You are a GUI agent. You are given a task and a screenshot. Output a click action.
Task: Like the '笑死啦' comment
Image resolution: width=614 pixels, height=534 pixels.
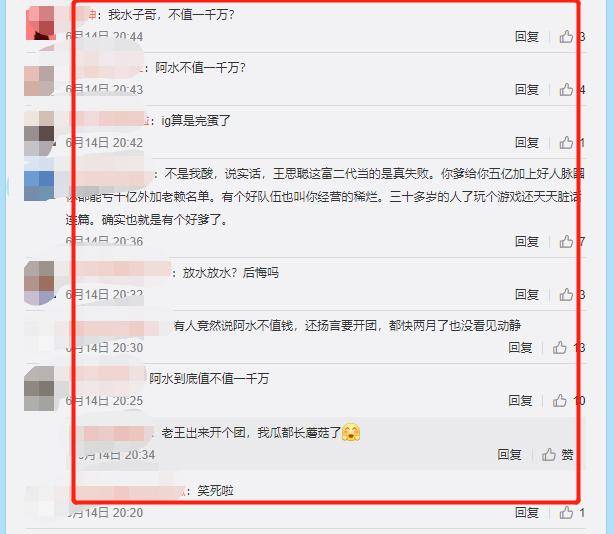(x=566, y=512)
